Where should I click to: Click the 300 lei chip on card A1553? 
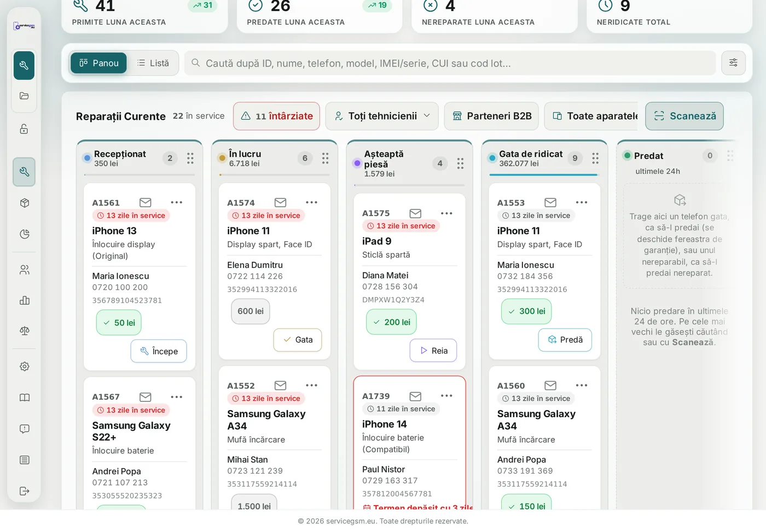[527, 311]
